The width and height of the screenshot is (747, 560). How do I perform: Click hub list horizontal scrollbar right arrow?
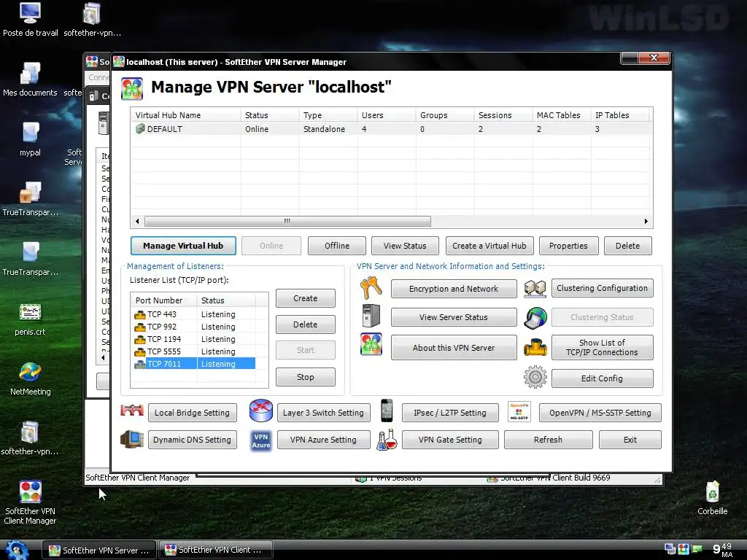coord(646,222)
